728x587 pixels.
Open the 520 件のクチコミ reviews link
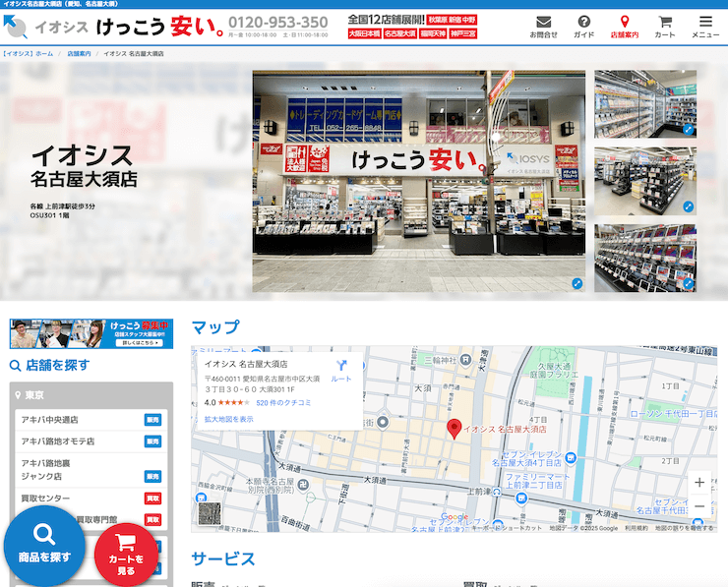coord(283,403)
